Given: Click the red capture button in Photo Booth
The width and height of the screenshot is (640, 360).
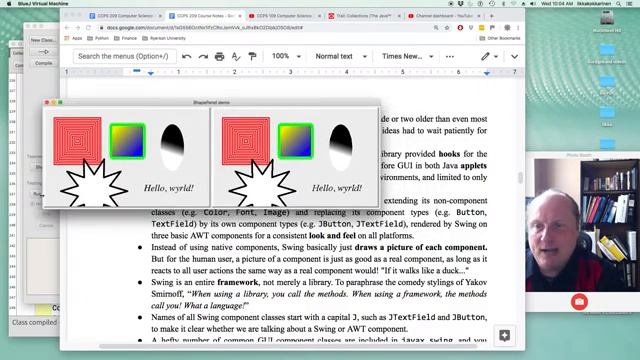Looking at the screenshot, I should point(579,302).
